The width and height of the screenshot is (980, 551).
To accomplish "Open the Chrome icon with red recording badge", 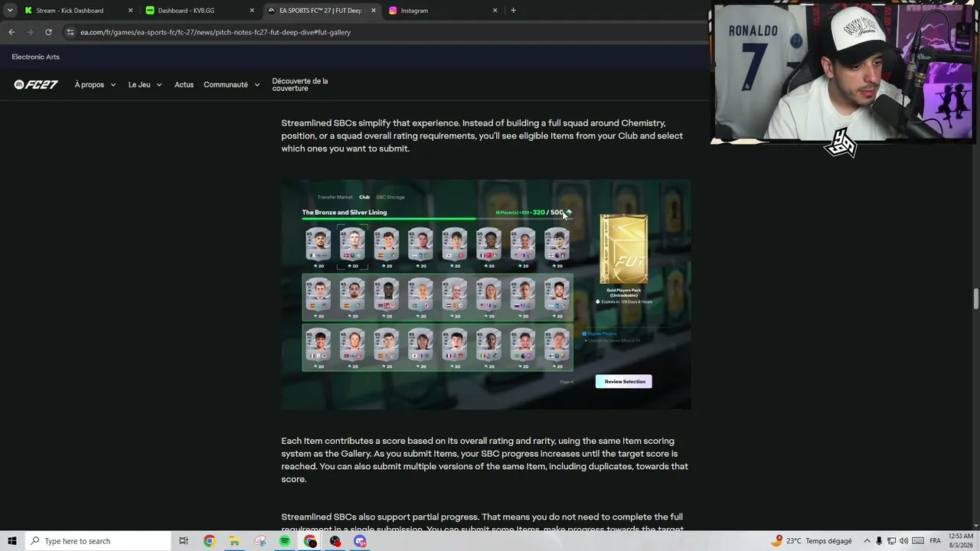I will tap(310, 541).
